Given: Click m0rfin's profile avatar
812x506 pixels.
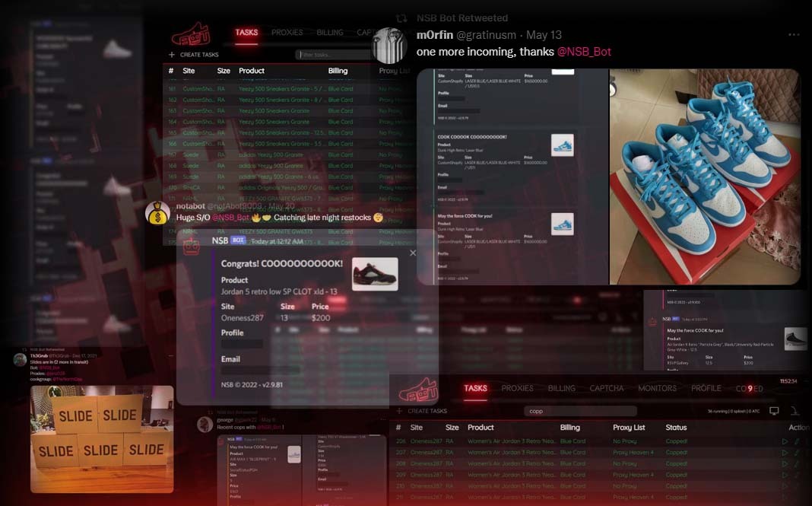Looking at the screenshot, I should pos(391,45).
